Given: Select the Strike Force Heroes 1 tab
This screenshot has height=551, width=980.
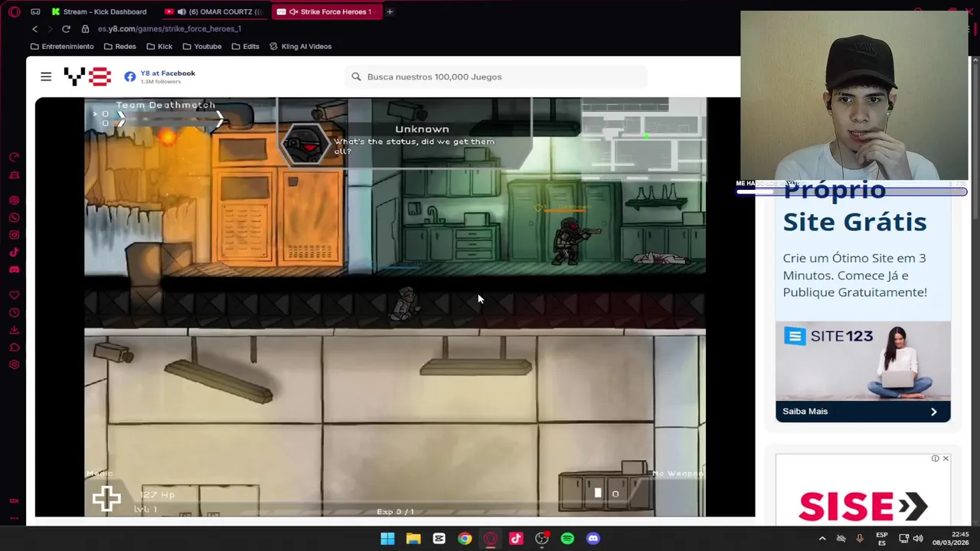Looking at the screenshot, I should pos(327,11).
